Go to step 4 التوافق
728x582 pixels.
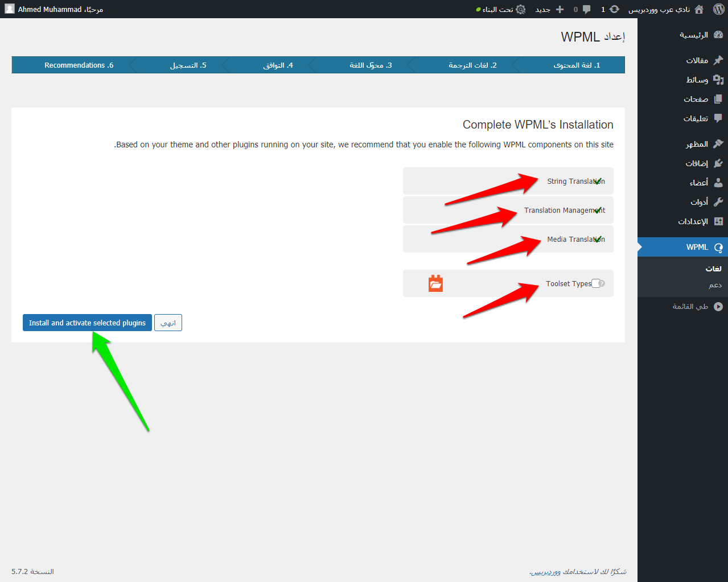[278, 65]
